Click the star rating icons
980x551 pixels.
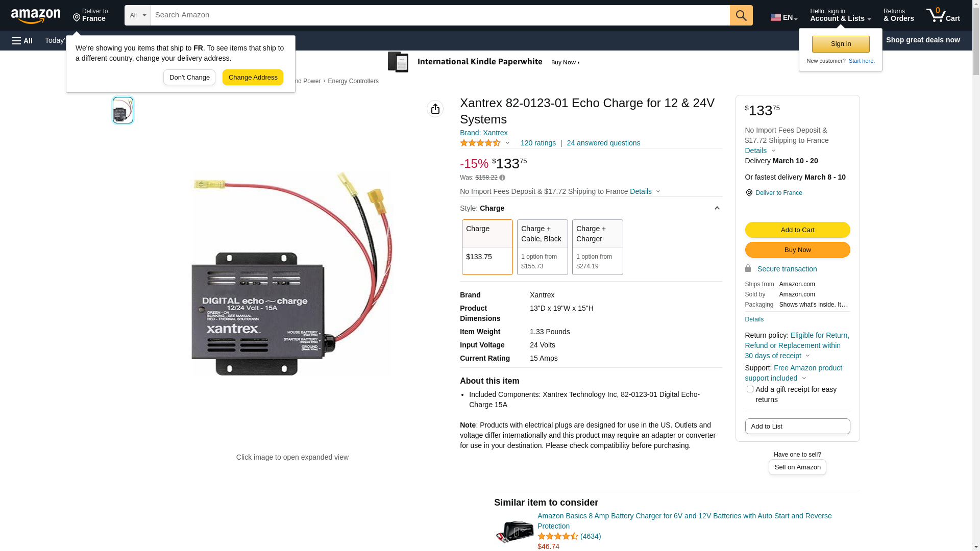480,143
